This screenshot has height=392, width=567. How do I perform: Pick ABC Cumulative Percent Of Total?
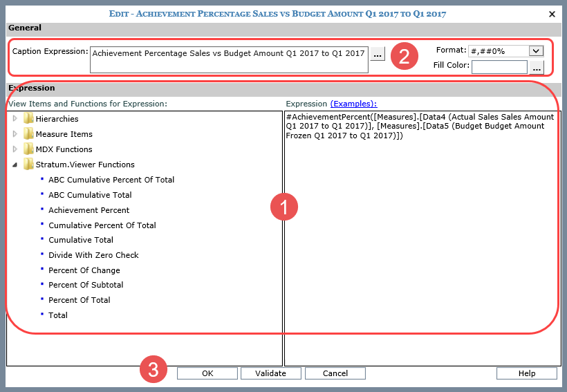111,180
